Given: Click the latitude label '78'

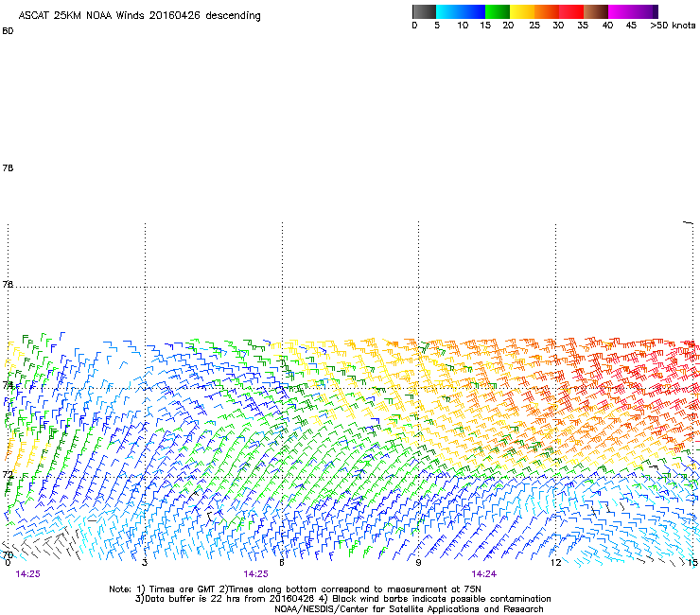Looking at the screenshot, I should coord(8,167).
